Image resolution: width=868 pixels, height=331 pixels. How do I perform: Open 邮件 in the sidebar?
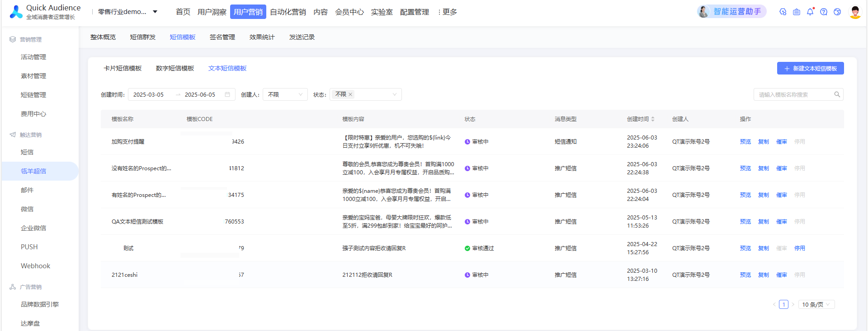(x=27, y=190)
